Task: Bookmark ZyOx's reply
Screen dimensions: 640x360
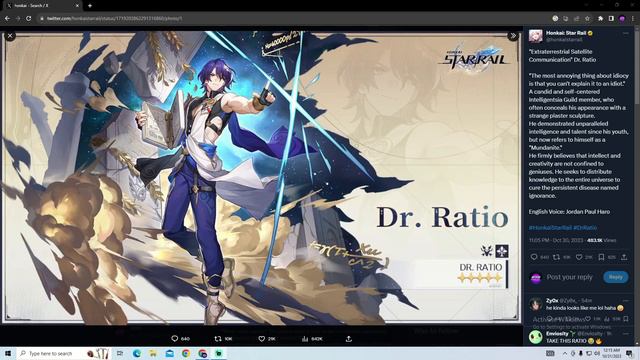Action: tap(626, 318)
